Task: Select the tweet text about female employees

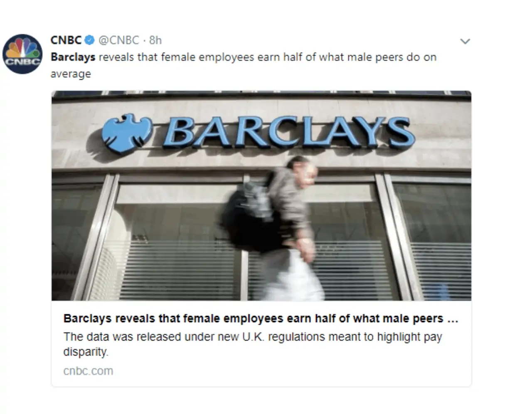Action: (x=244, y=65)
